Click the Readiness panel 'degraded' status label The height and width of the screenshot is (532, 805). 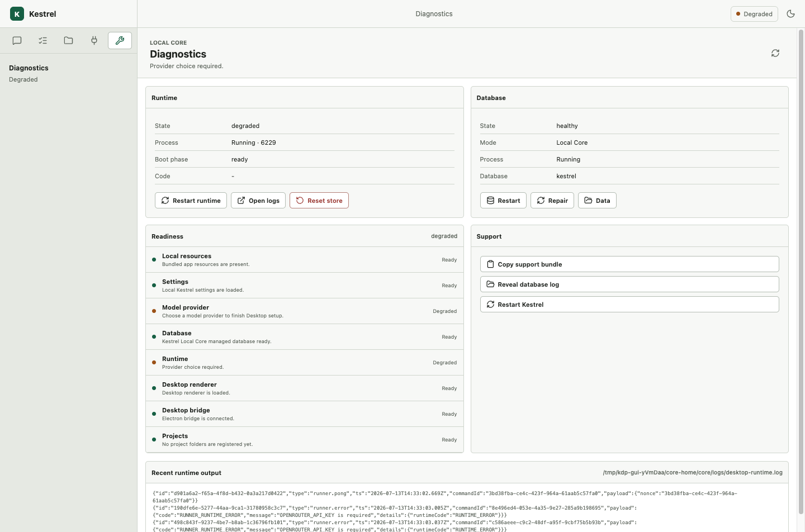pos(444,236)
